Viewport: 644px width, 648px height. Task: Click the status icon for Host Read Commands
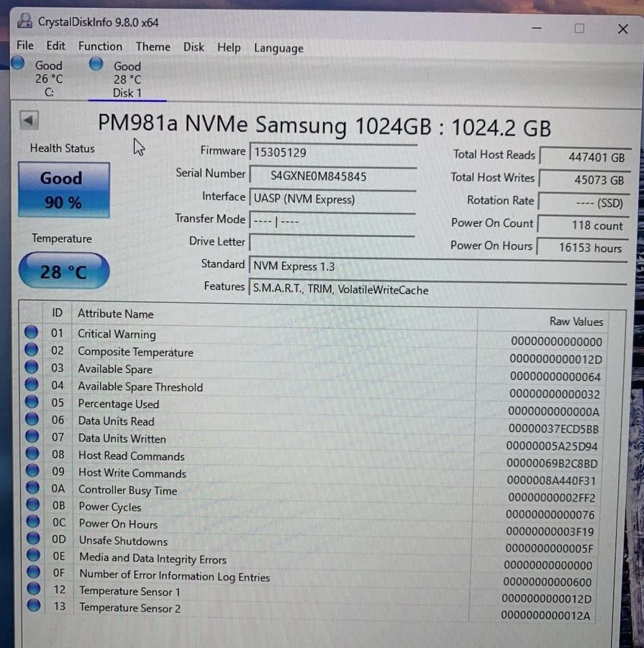32,453
